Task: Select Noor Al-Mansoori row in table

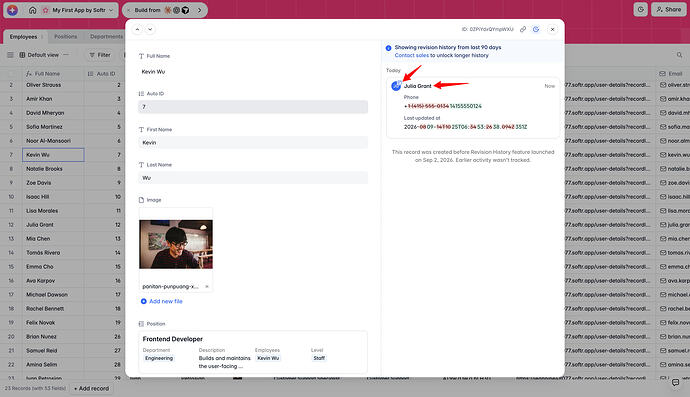Action: point(48,141)
